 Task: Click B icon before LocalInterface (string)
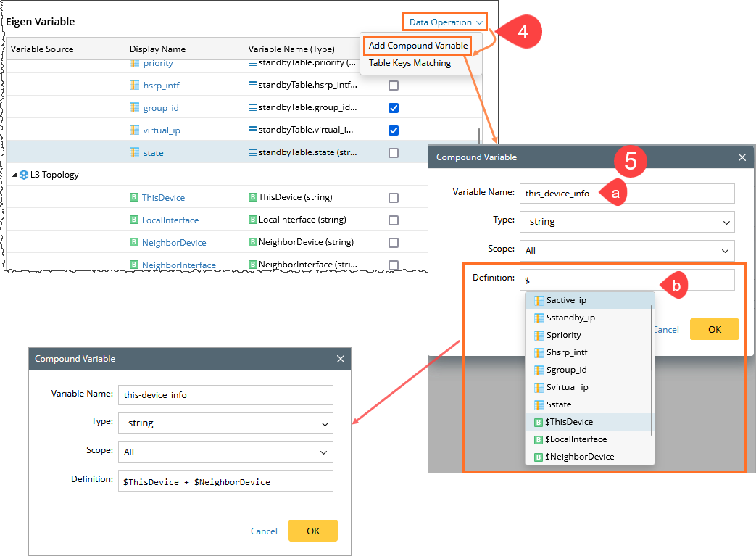click(253, 220)
